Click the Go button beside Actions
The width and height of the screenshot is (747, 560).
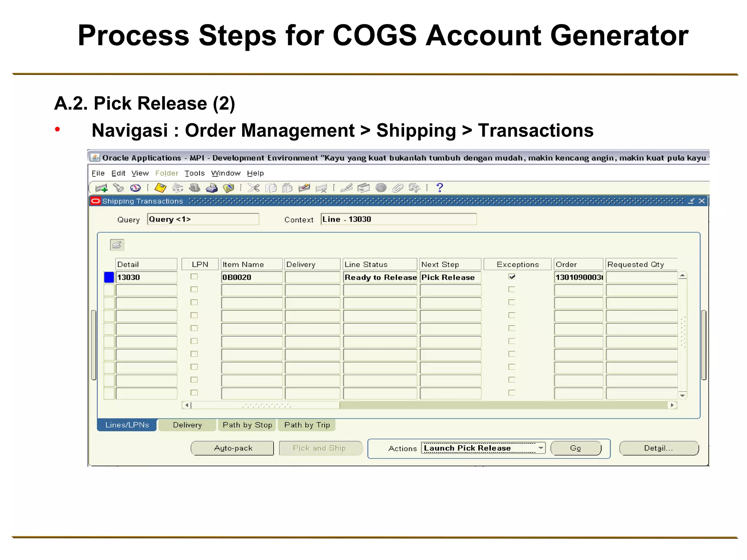pyautogui.click(x=576, y=448)
